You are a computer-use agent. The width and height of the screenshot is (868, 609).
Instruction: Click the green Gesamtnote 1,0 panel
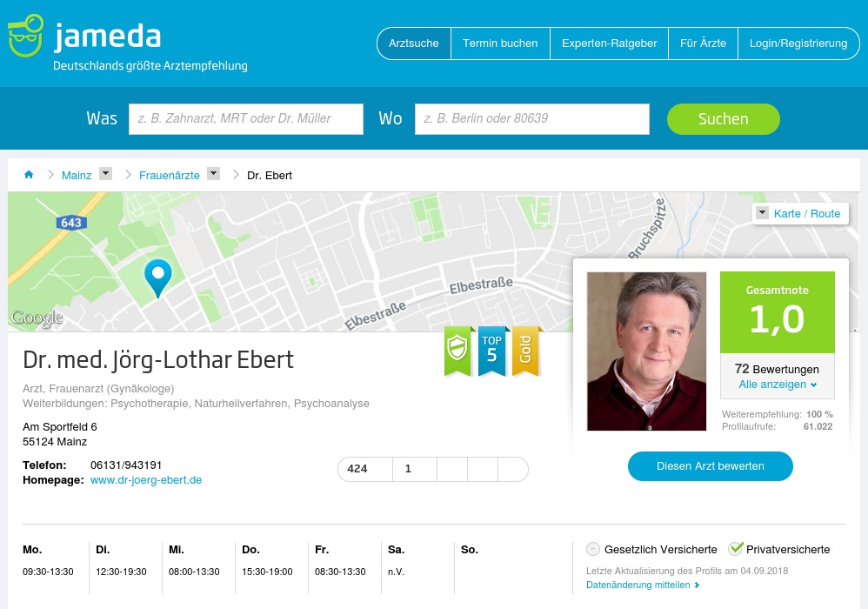(777, 311)
